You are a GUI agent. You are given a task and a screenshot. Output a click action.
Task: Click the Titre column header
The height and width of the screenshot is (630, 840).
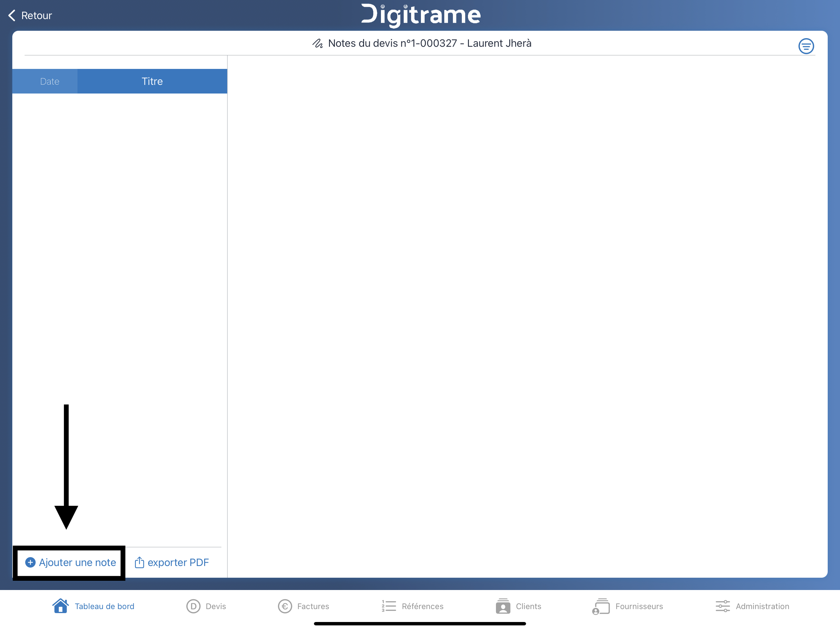tap(152, 81)
